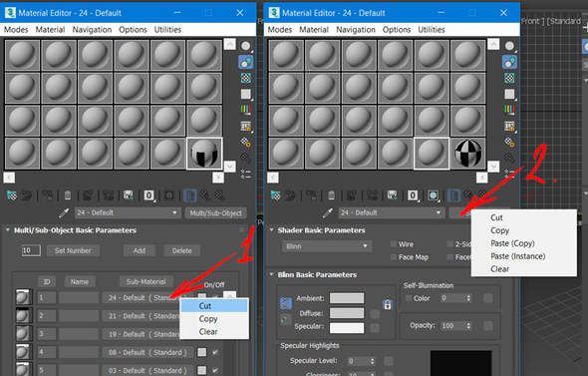Toggle the Ambient-Diffuse color lock button
This screenshot has width=588, height=376.
click(x=285, y=303)
